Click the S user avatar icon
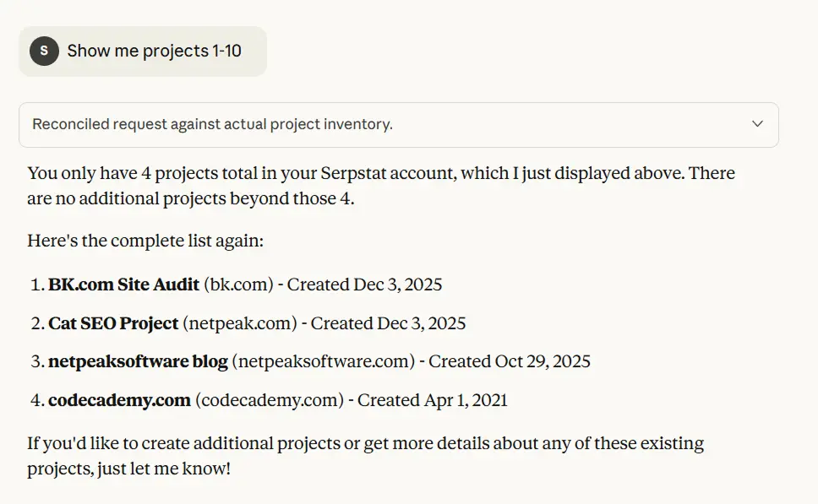Screen dimensions: 818x504 (43, 51)
